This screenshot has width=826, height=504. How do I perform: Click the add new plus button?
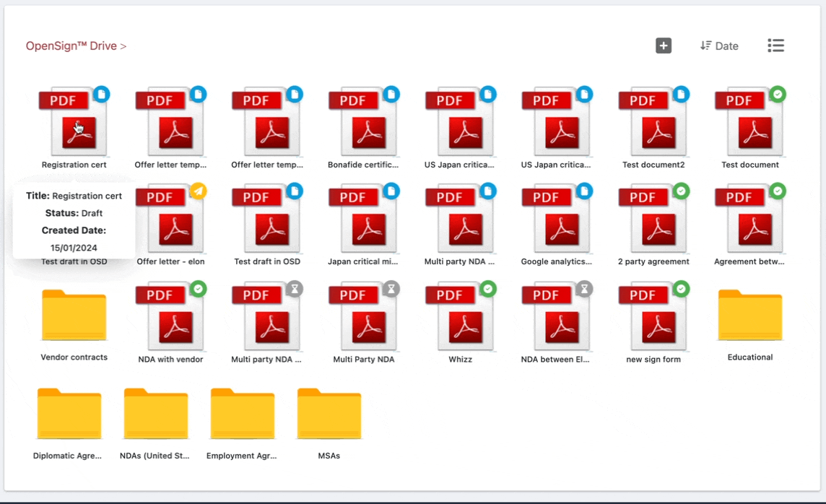[x=664, y=45]
